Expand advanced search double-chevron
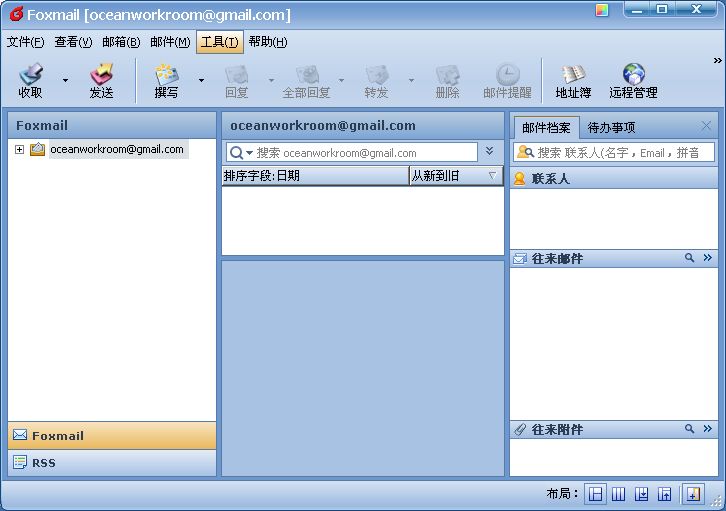The height and width of the screenshot is (511, 726). coord(490,151)
